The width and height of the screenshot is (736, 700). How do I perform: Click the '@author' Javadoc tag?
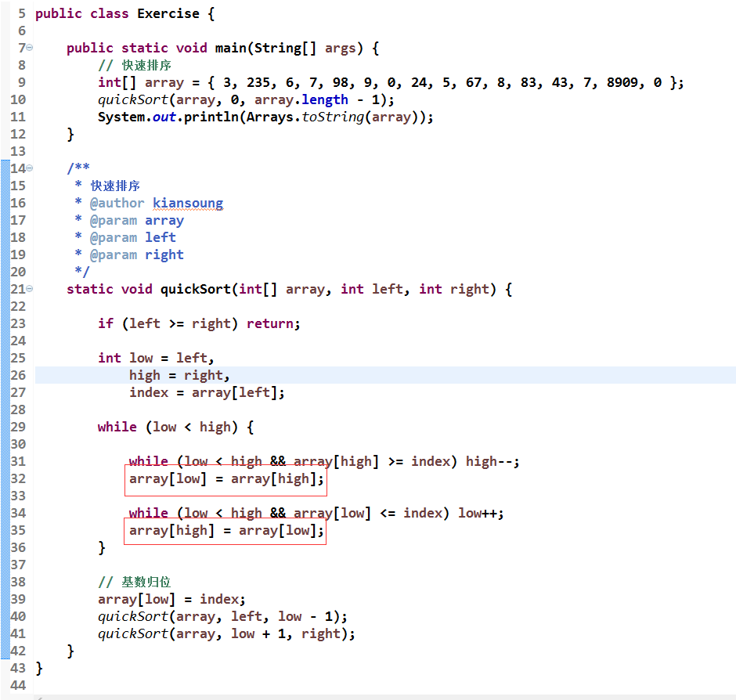coord(117,203)
